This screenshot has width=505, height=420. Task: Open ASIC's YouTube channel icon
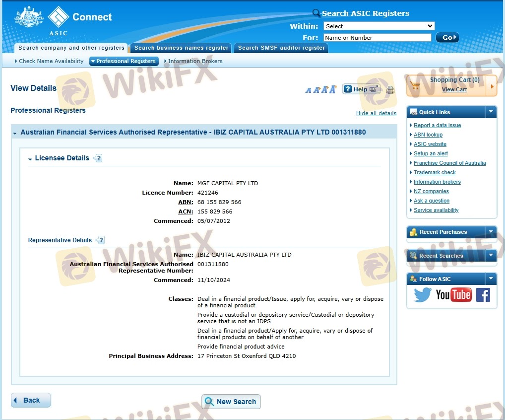pos(453,295)
